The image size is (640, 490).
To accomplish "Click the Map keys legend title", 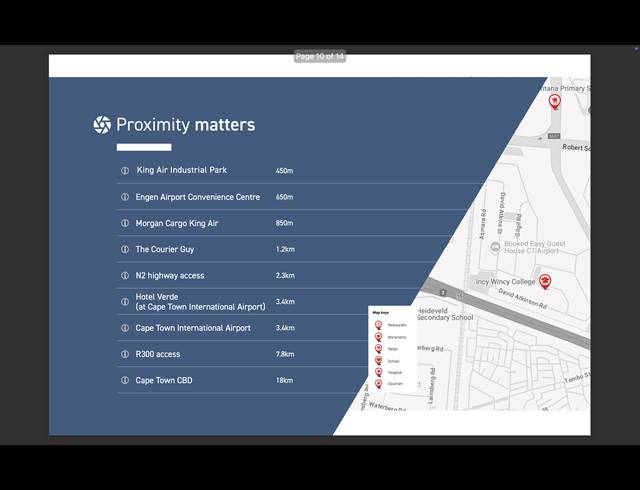I will pos(380,313).
